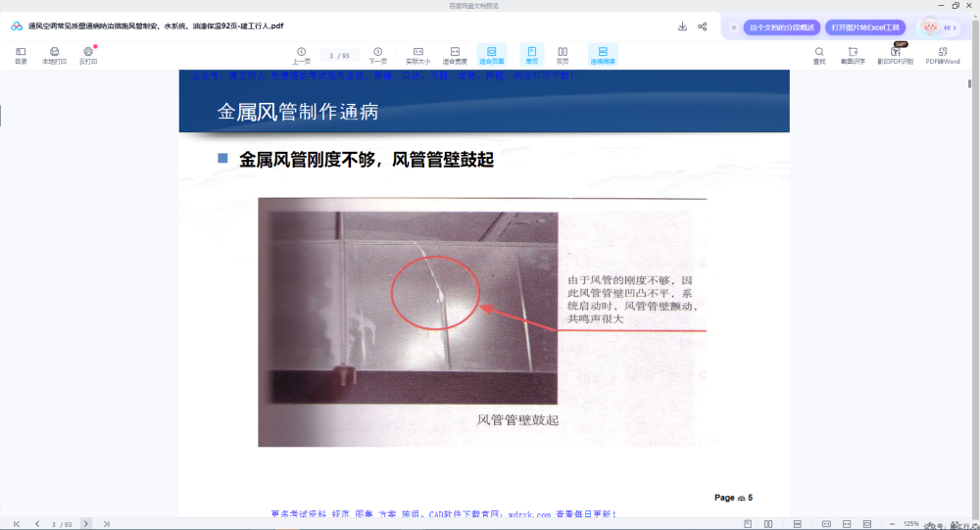Screen dimensions: 980x530
Task: Click the Page 5 label on slide
Action: pos(733,498)
